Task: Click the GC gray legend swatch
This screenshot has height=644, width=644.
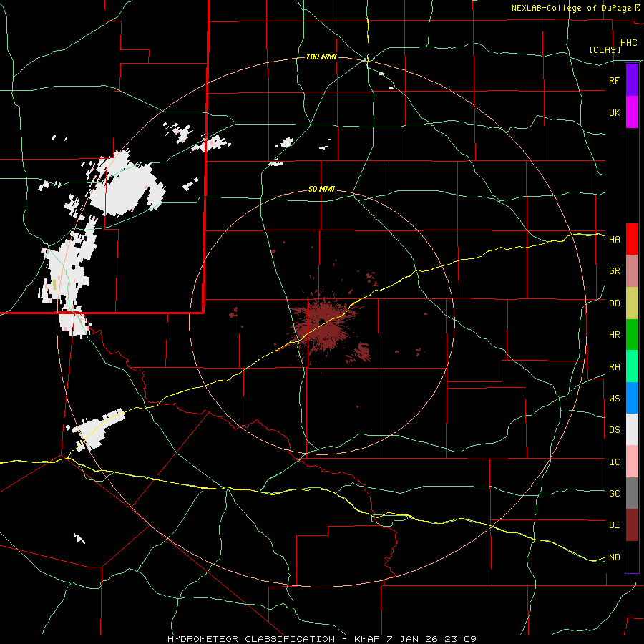Action: (x=632, y=493)
